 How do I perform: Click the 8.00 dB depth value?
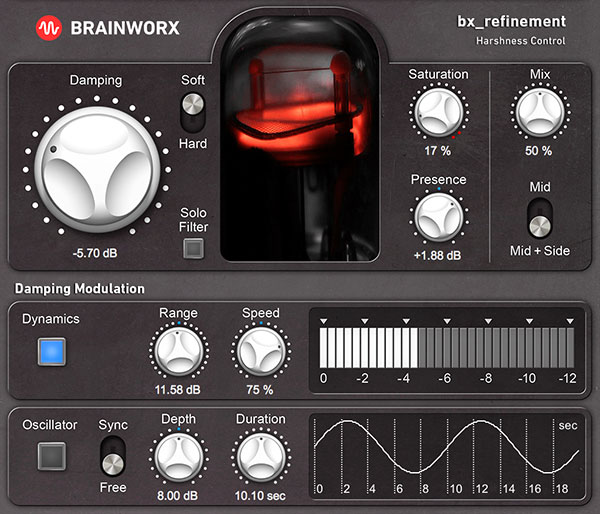point(178,496)
